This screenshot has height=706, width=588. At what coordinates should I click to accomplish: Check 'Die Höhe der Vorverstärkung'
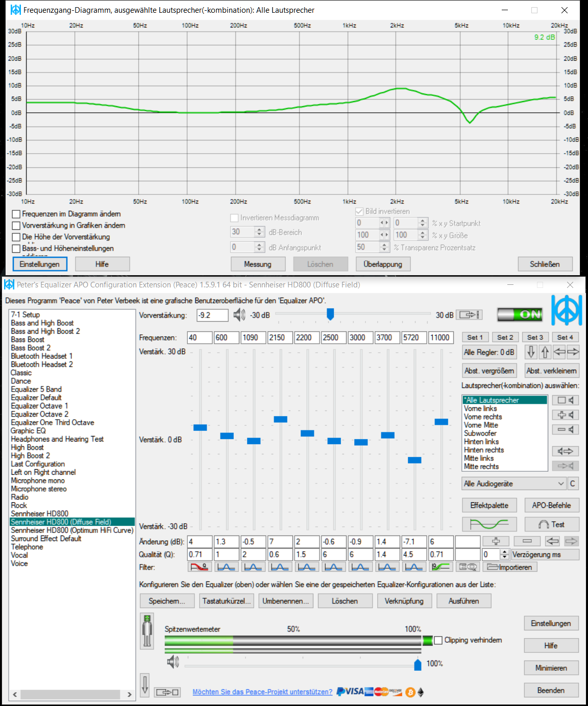[16, 237]
